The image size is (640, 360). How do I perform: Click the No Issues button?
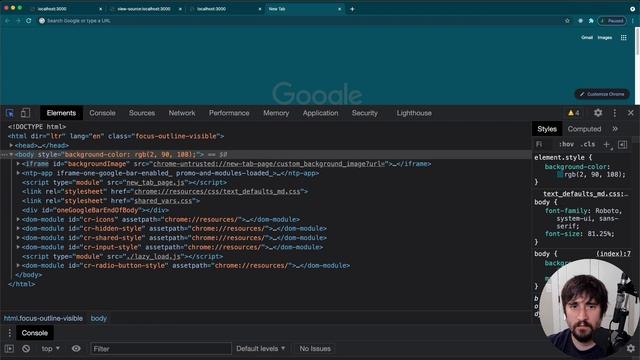[315, 349]
